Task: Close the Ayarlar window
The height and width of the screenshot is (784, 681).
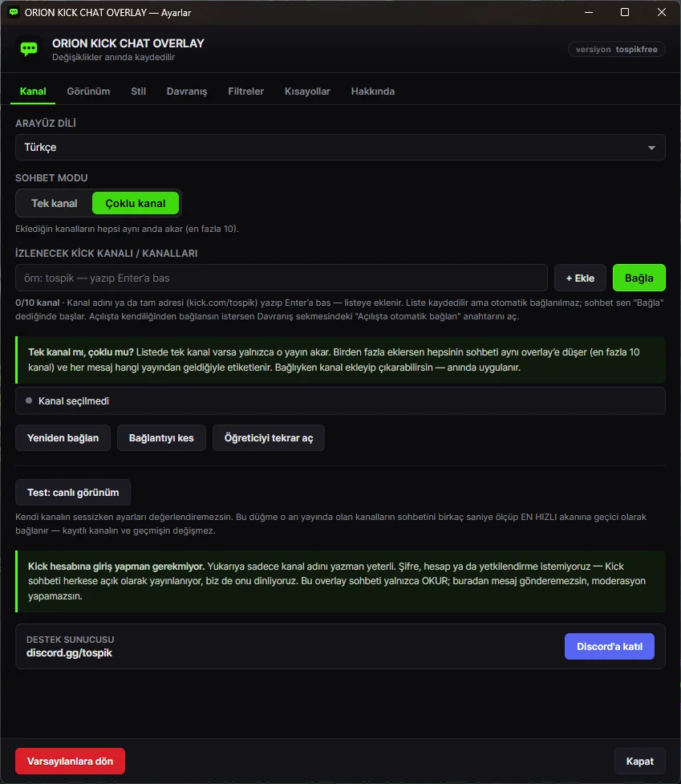Action: (x=662, y=12)
